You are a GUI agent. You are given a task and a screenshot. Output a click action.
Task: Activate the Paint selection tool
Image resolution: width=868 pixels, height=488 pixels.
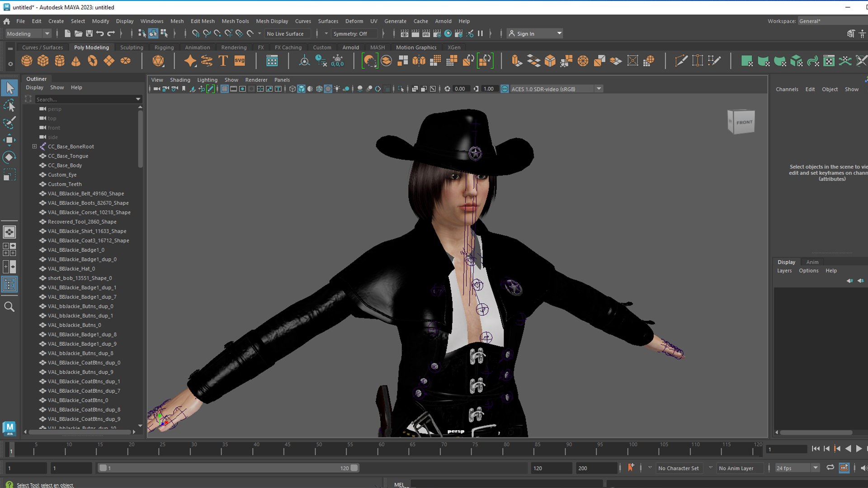point(9,122)
